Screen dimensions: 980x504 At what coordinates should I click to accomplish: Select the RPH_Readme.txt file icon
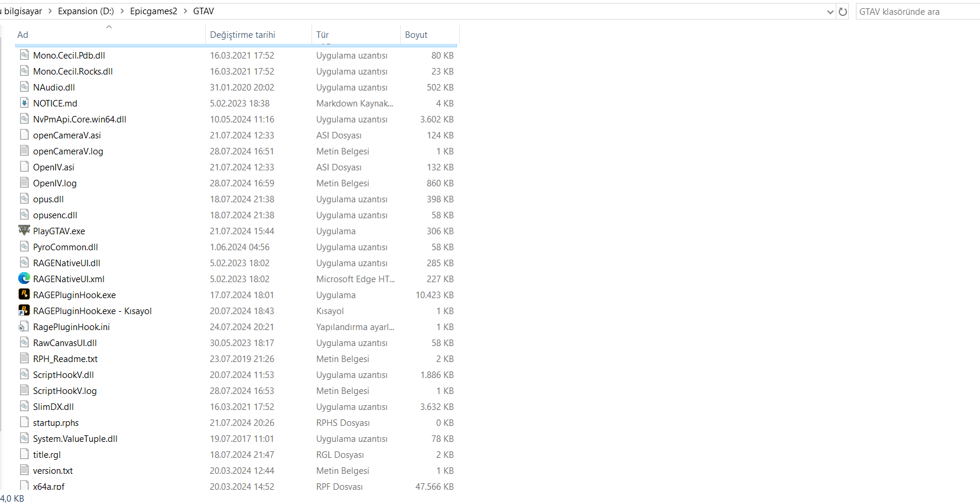(24, 358)
